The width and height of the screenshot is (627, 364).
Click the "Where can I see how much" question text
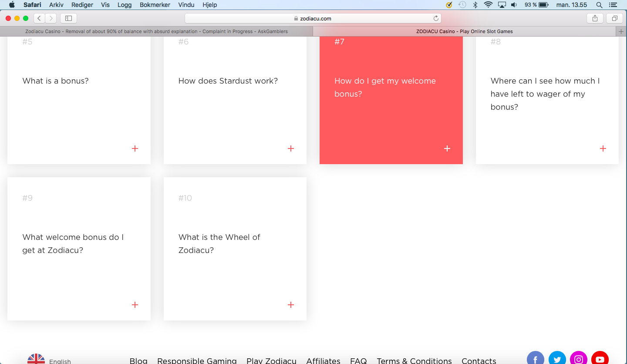point(545,94)
